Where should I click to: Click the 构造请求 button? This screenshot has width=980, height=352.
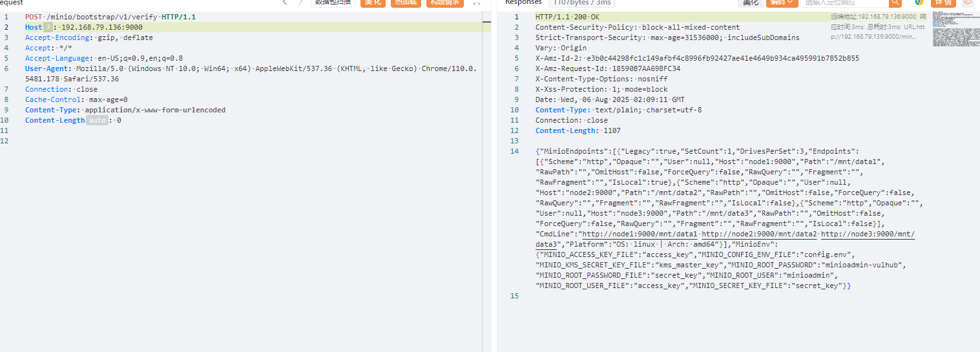(446, 3)
